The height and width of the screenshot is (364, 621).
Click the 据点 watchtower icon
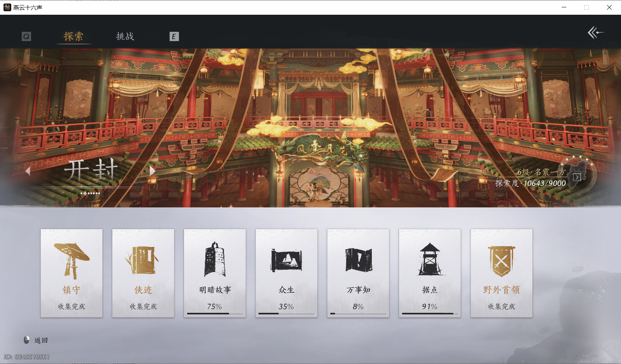pyautogui.click(x=430, y=259)
